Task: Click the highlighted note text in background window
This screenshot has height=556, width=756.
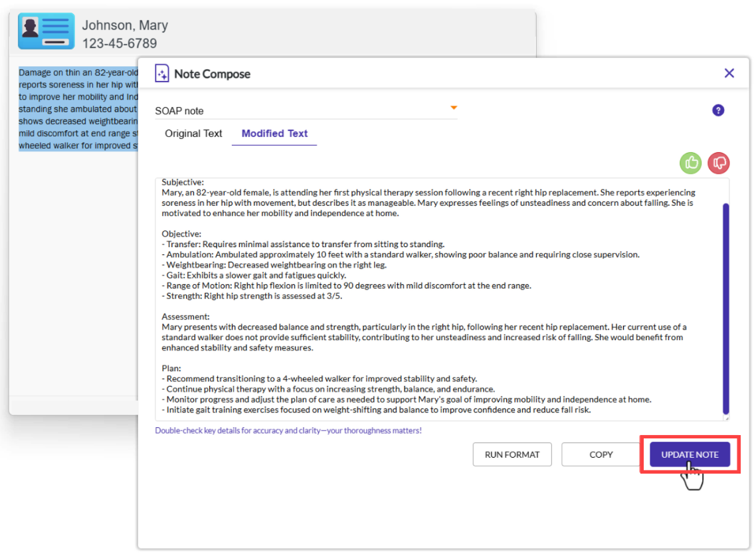Action: click(78, 109)
